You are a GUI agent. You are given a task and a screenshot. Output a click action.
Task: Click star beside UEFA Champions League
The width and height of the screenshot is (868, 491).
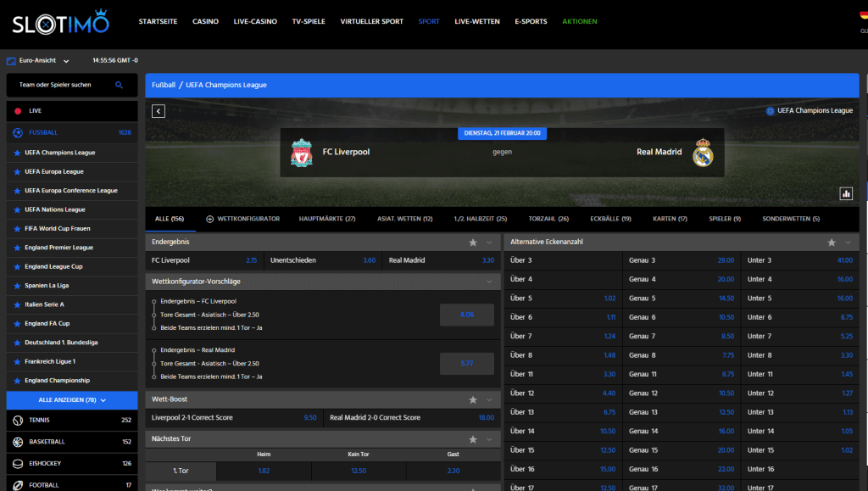[x=17, y=153]
